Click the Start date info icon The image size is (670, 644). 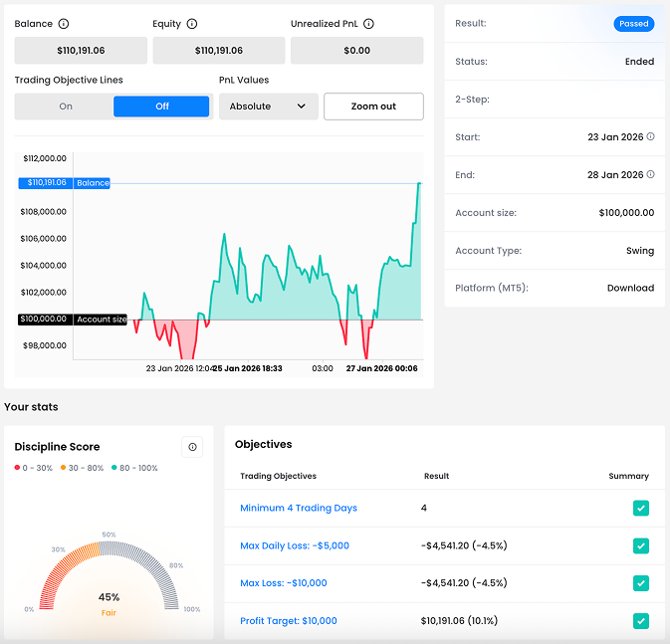click(x=650, y=137)
